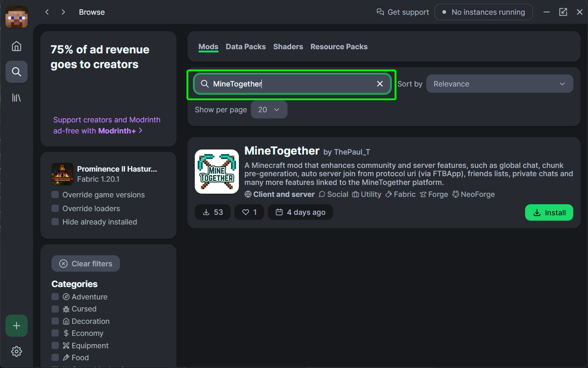Open the Home sidebar icon
The image size is (588, 368).
coord(17,46)
